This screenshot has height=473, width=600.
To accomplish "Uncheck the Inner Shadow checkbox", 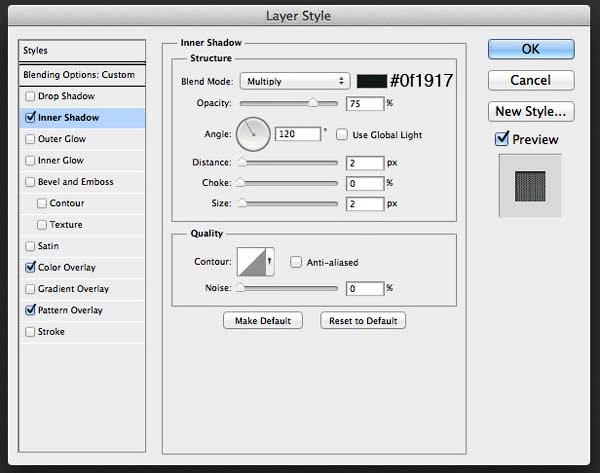I will click(30, 117).
